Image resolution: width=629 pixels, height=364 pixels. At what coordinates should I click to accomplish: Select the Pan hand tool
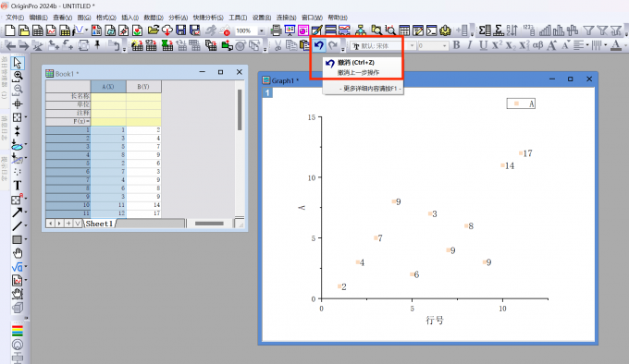(18, 253)
